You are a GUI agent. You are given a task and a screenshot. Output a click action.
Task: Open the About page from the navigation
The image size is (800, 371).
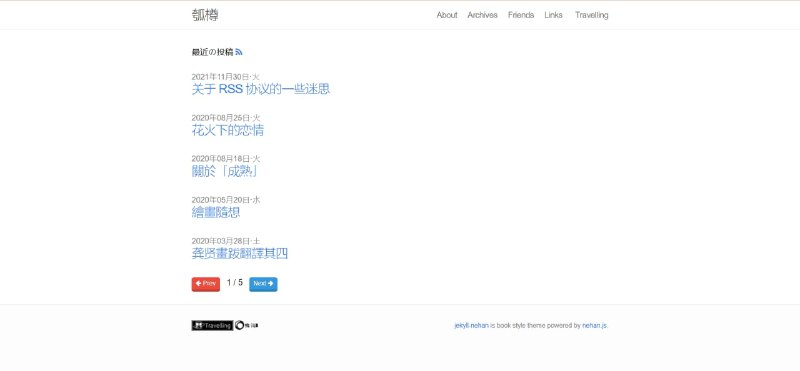tap(446, 15)
